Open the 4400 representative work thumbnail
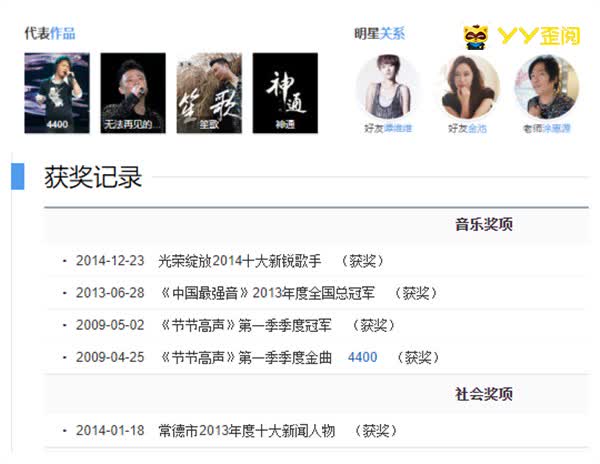Image resolution: width=600 pixels, height=464 pixels. coord(57,93)
